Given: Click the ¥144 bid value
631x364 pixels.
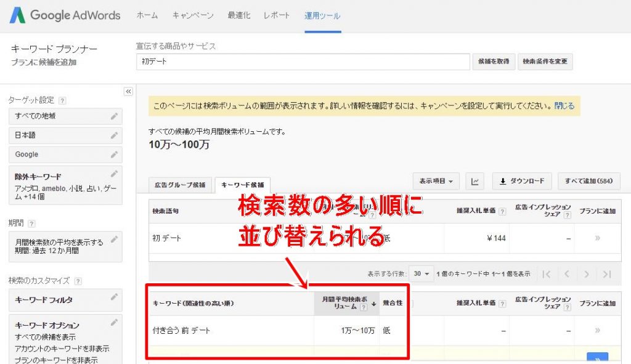Looking at the screenshot, I should pos(496,238).
